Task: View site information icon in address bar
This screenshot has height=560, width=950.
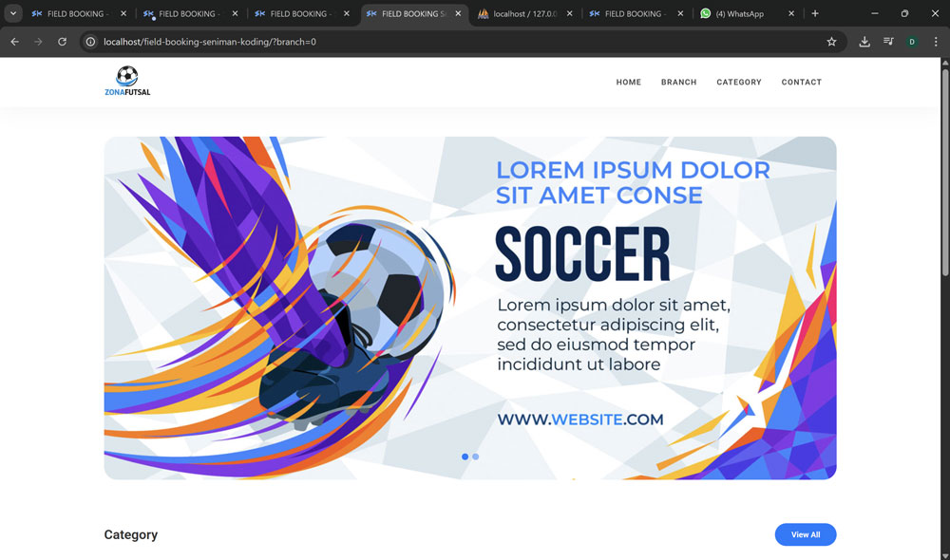Action: click(90, 42)
